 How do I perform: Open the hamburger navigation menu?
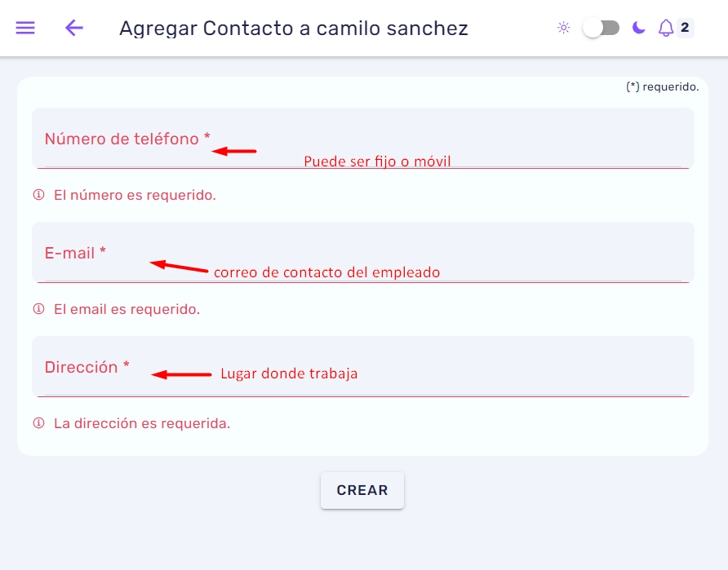pos(25,28)
